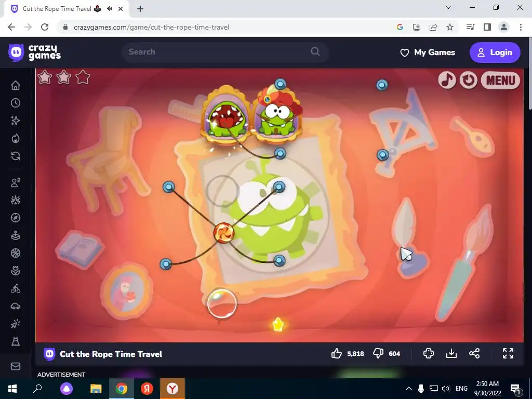Mute the tab via the speaker icon
Image resolution: width=532 pixels, height=399 pixels.
(109, 9)
